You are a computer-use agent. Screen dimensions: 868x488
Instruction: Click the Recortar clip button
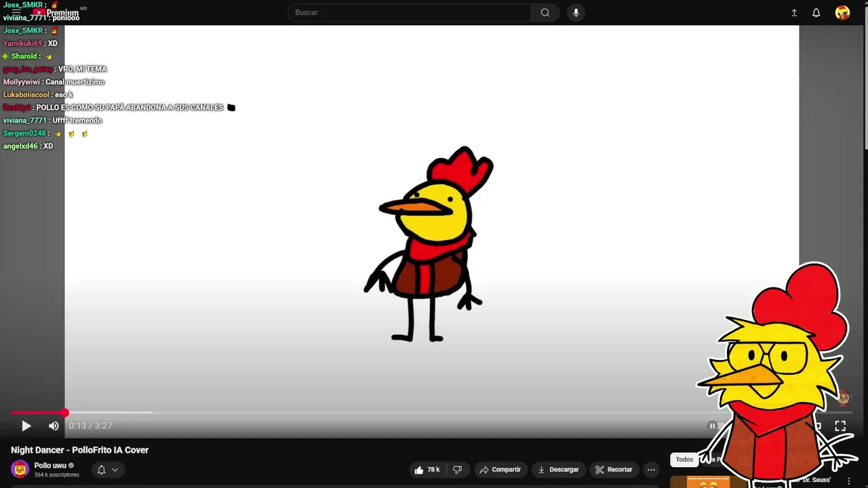pos(614,470)
